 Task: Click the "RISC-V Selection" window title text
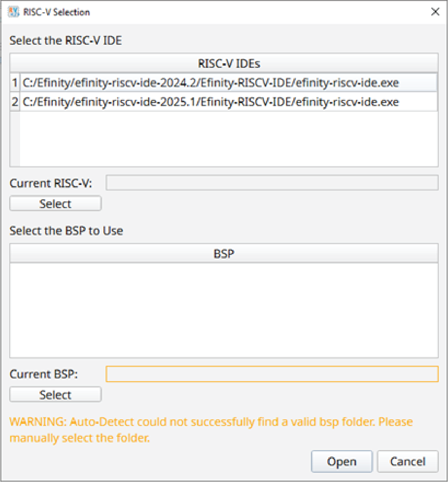[x=57, y=12]
